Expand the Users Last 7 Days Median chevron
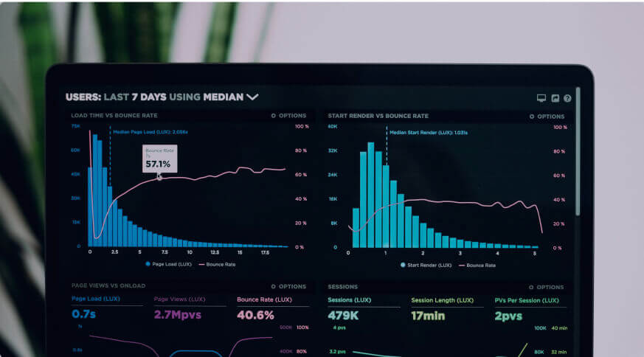The width and height of the screenshot is (644, 357). point(252,97)
